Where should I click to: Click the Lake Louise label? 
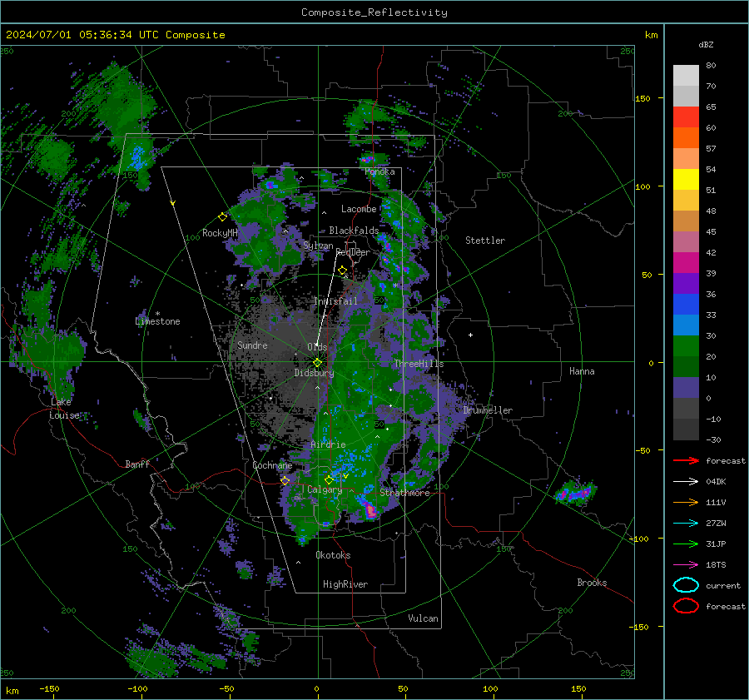click(65, 409)
